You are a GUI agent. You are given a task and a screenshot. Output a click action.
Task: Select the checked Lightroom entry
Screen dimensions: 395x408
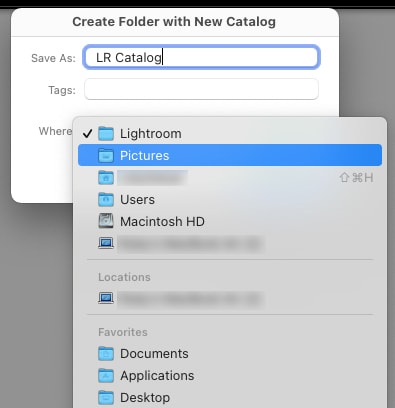click(230, 134)
